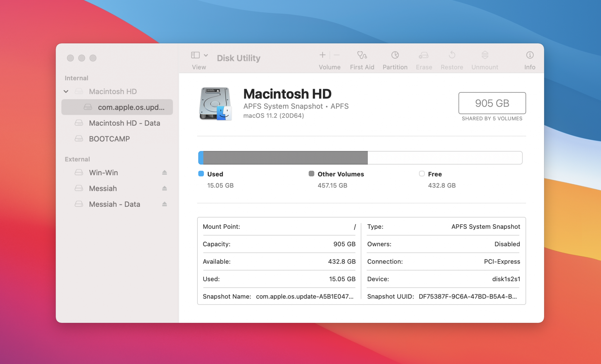Click 'macOS 11.2 (20D64)' text
The width and height of the screenshot is (601, 364).
tap(273, 116)
